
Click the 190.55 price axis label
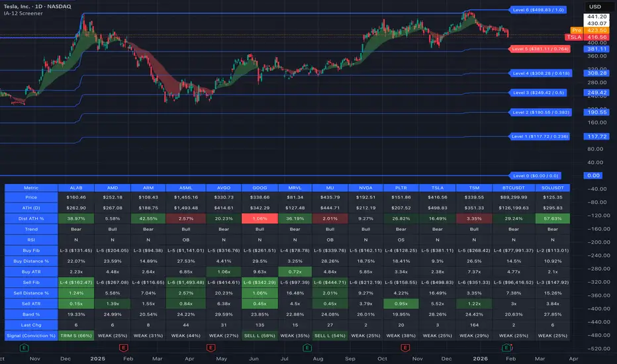pos(596,113)
